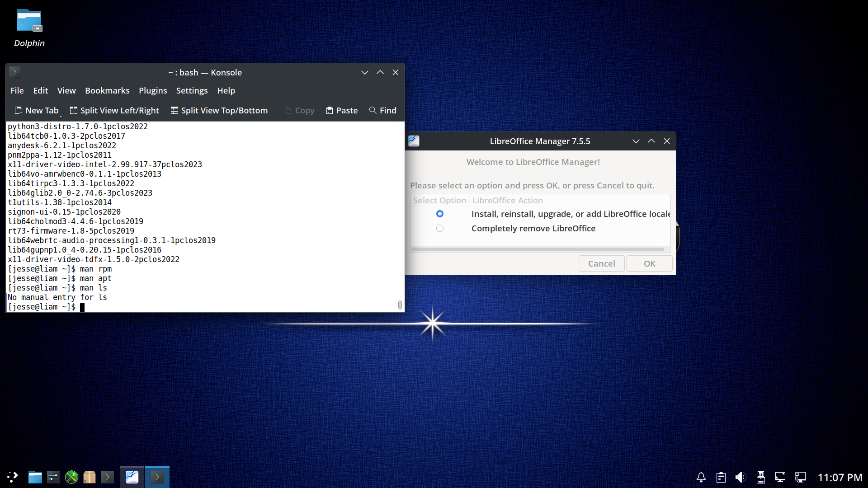Open the file manager from the taskbar
Viewport: 868px width, 488px height.
35,477
